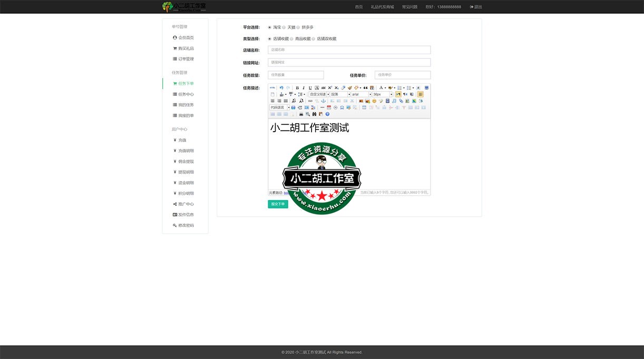Click the Superscript icon
This screenshot has height=359, width=644.
330,88
